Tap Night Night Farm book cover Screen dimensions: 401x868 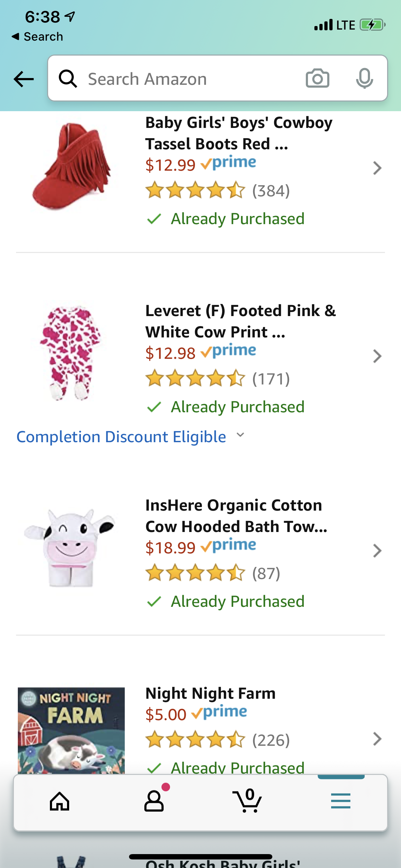click(x=71, y=730)
